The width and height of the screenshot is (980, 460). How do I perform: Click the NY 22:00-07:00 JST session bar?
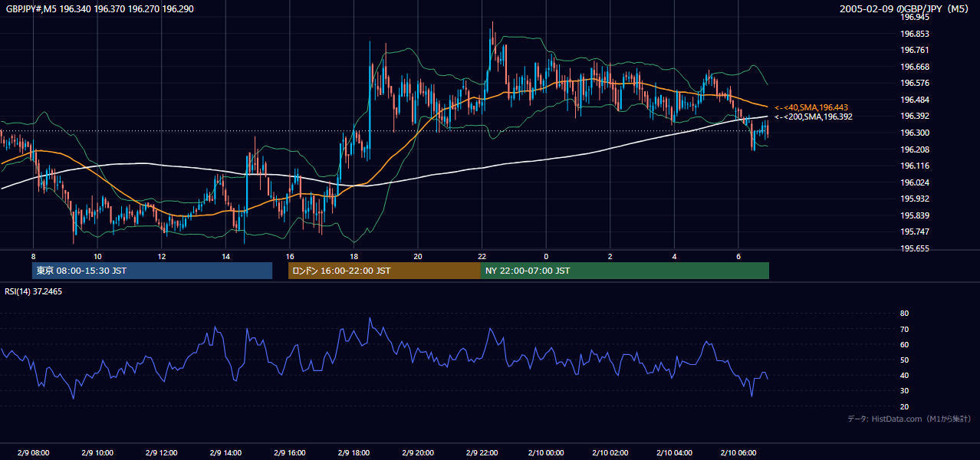click(x=625, y=271)
